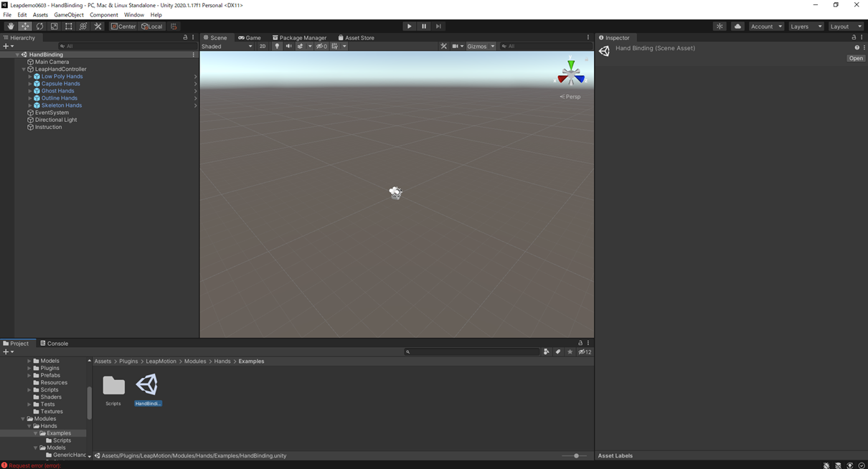Toggle scene lighting bulb icon
Image resolution: width=868 pixels, height=469 pixels.
click(277, 47)
